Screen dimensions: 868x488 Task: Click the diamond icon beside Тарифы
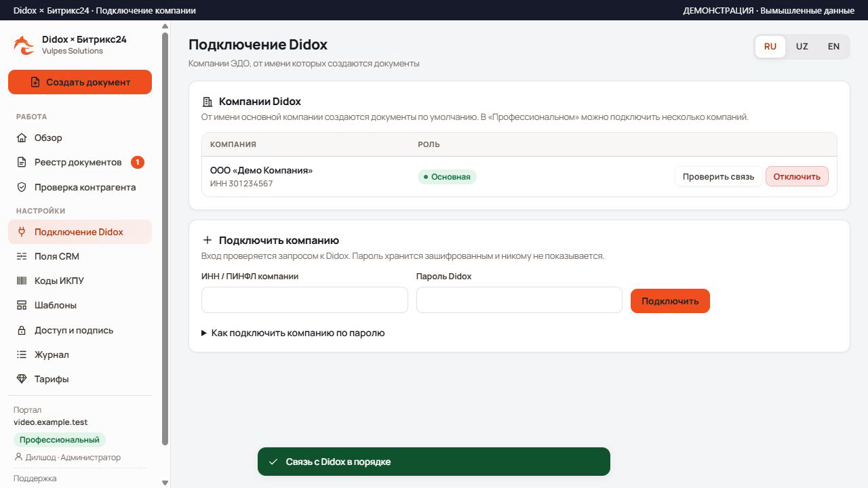pos(22,379)
